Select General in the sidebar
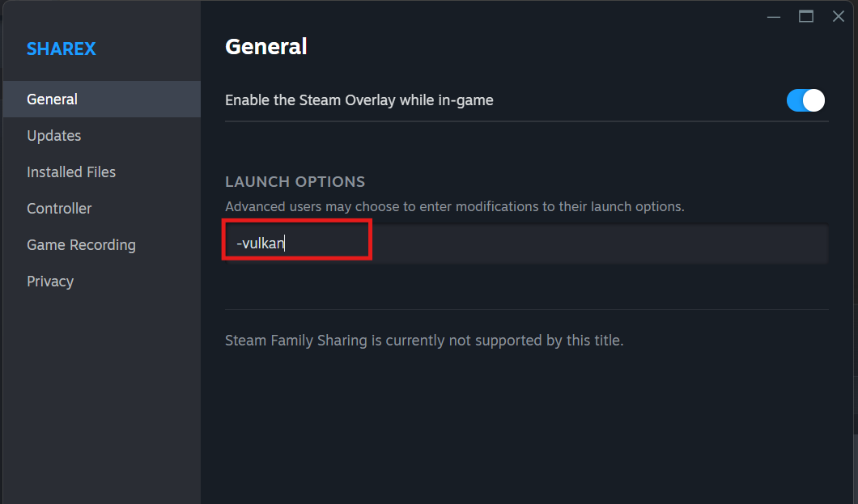The height and width of the screenshot is (504, 858). 52,100
